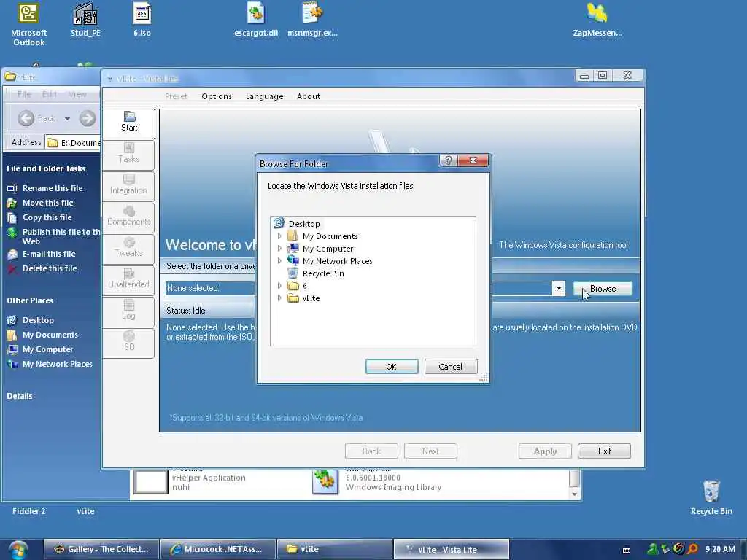Select My Computer in the folder tree
Viewport: 747px width, 560px height.
pos(328,249)
